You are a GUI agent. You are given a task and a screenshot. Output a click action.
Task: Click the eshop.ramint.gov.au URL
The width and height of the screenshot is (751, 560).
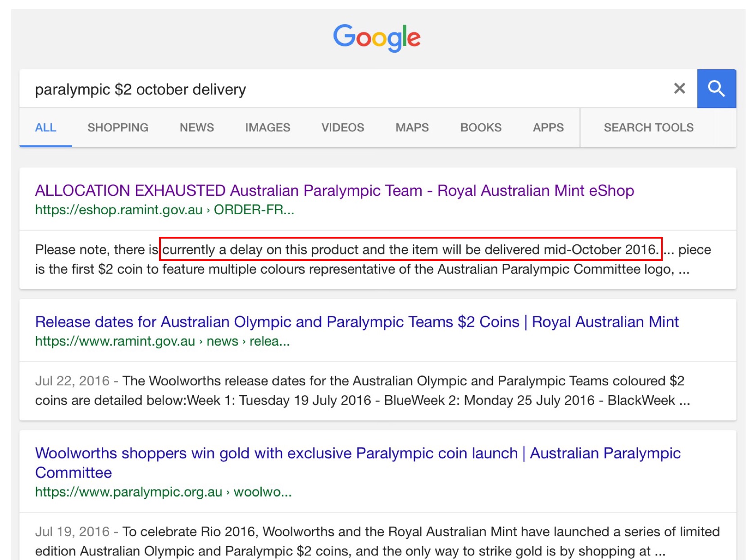(x=164, y=210)
